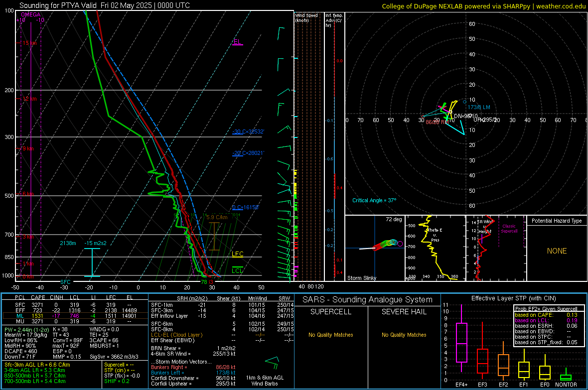The width and height of the screenshot is (588, 390).
Task: Click the 'based on CAPE:' probability line
Action: pyautogui.click(x=546, y=315)
